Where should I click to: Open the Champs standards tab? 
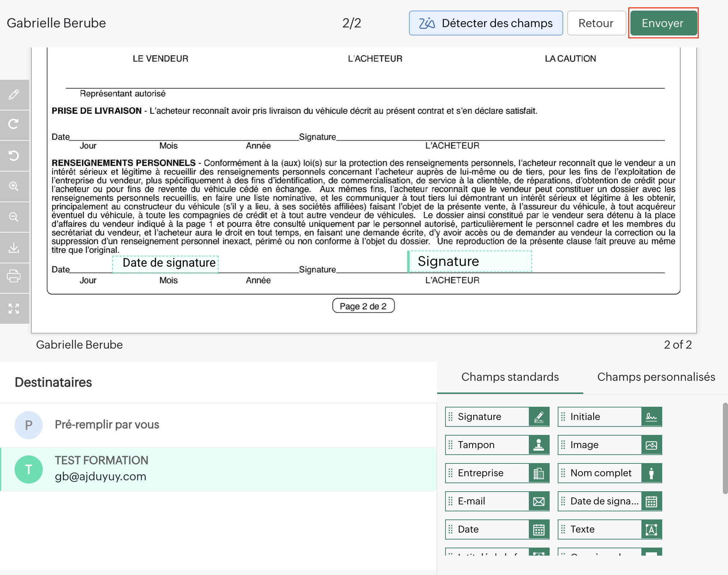pyautogui.click(x=510, y=377)
